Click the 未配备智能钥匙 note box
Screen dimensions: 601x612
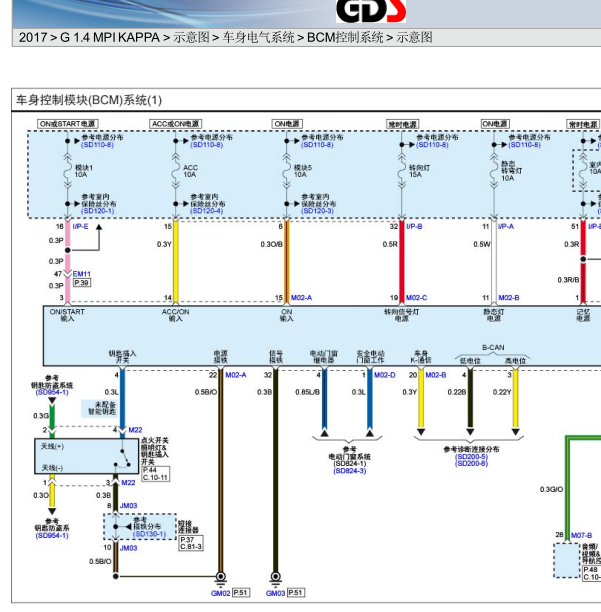click(x=102, y=408)
